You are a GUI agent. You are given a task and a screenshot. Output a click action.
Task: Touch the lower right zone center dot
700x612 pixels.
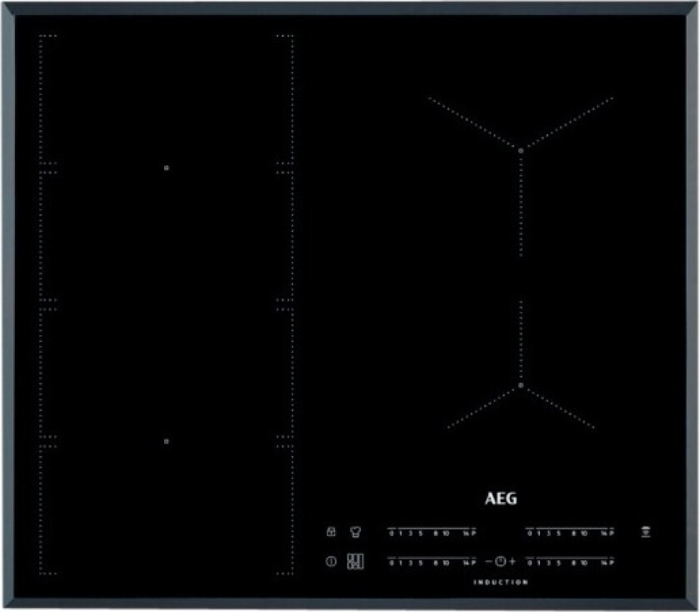click(521, 386)
